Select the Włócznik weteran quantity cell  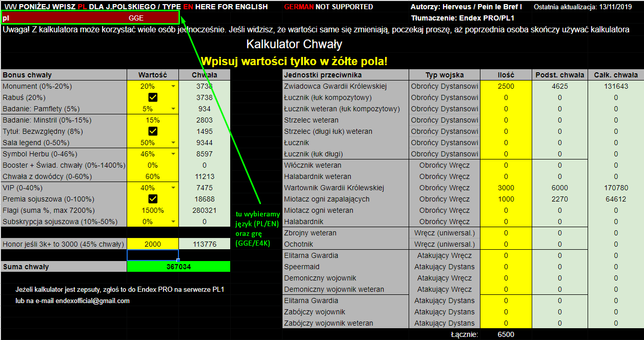[x=506, y=165]
